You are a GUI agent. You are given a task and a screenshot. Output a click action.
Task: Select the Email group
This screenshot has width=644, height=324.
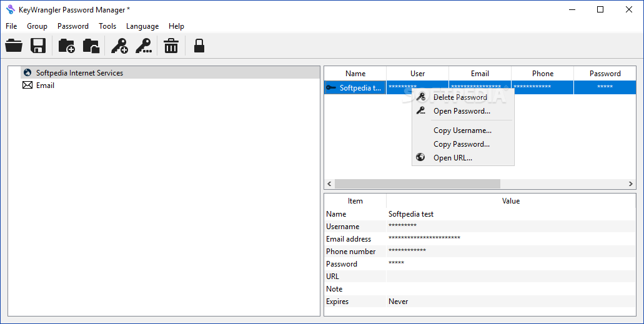(x=45, y=85)
